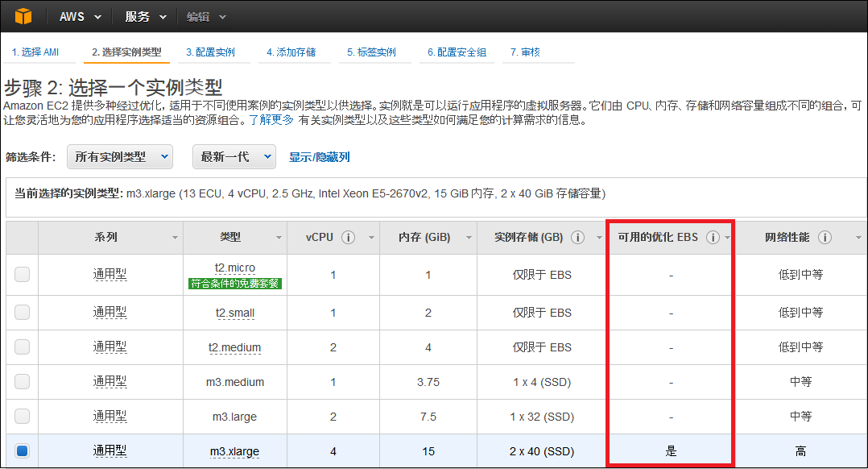Go to step 6. 配置安全组 tab
868x469 pixels.
coord(457,52)
